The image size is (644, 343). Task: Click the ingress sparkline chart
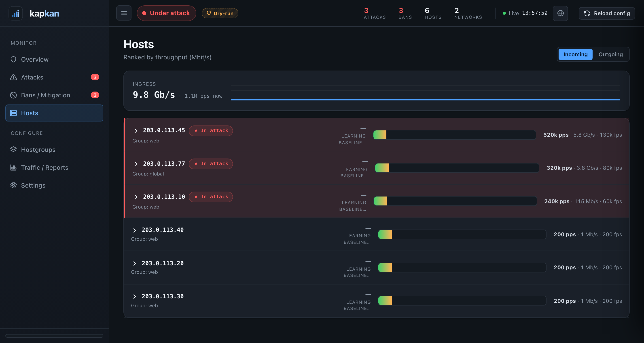point(426,92)
